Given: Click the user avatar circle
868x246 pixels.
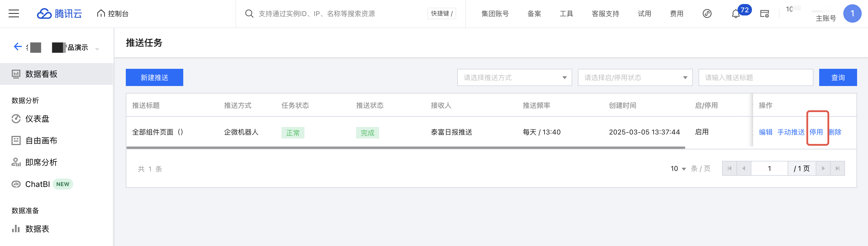Looking at the screenshot, I should click(x=852, y=13).
